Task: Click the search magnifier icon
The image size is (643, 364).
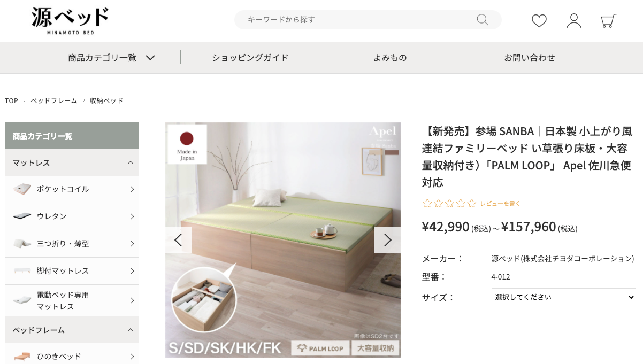Action: point(483,20)
